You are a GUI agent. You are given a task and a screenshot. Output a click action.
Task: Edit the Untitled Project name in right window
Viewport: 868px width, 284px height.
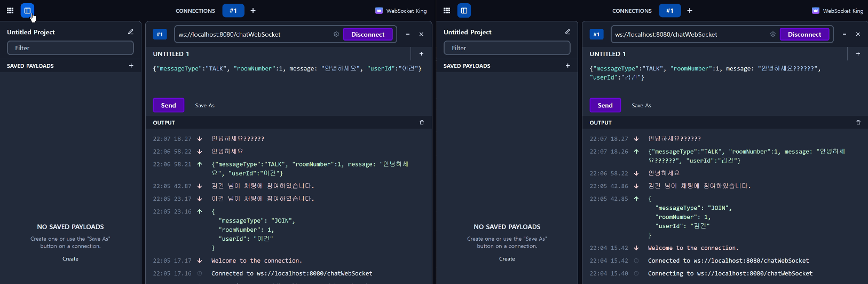click(x=567, y=32)
